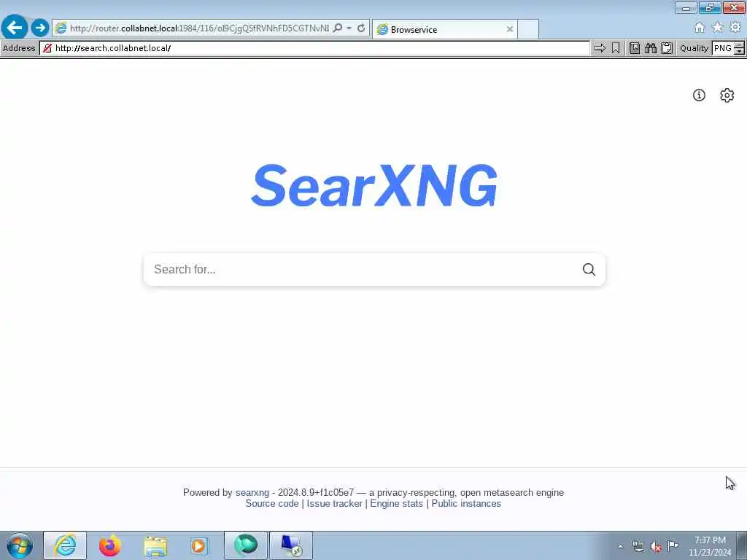Focus the 'Search for...' input
The image size is (747, 560).
click(362, 270)
